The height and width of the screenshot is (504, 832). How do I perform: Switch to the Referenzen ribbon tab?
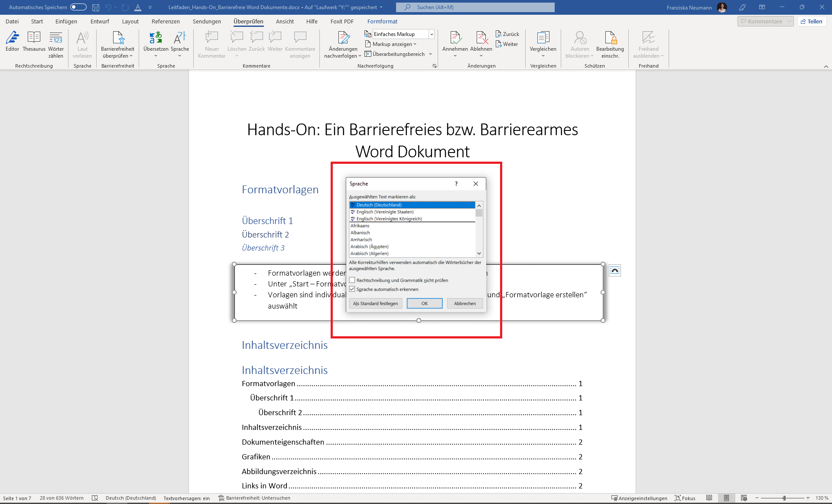[x=166, y=21]
